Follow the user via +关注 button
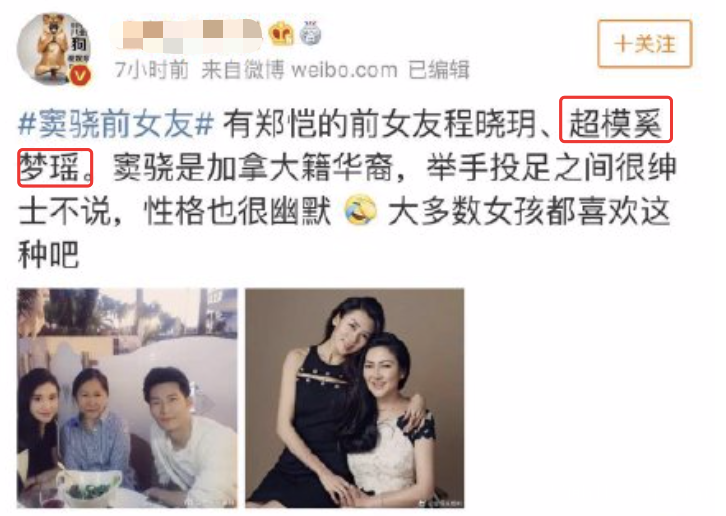This screenshot has width=726, height=516. (x=645, y=44)
